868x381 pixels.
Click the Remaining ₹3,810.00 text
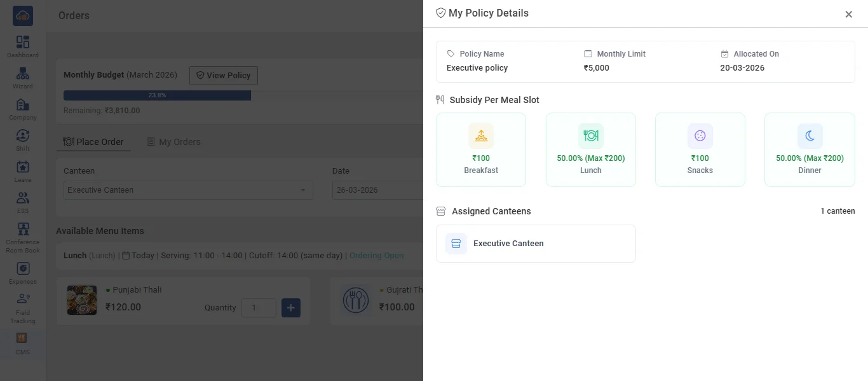[102, 111]
